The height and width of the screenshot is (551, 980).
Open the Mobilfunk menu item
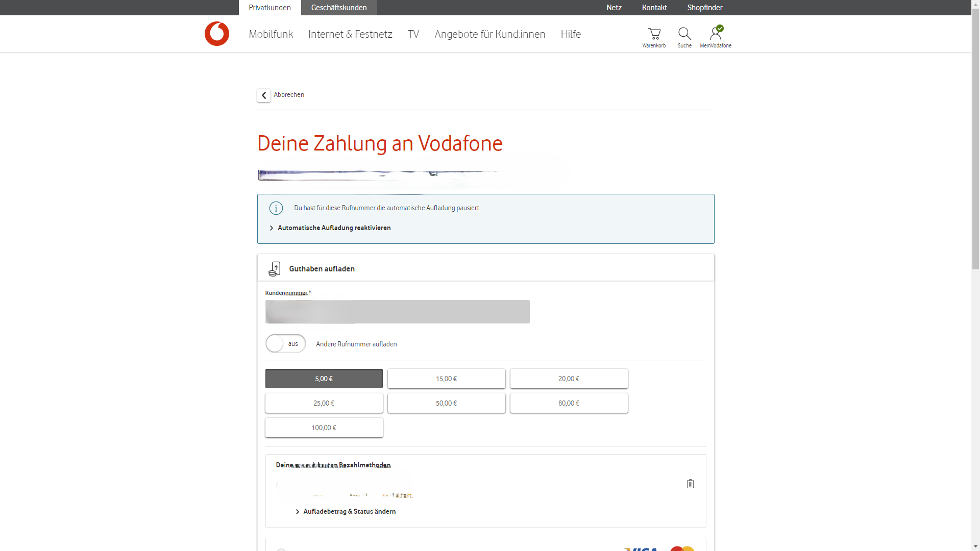pos(271,34)
